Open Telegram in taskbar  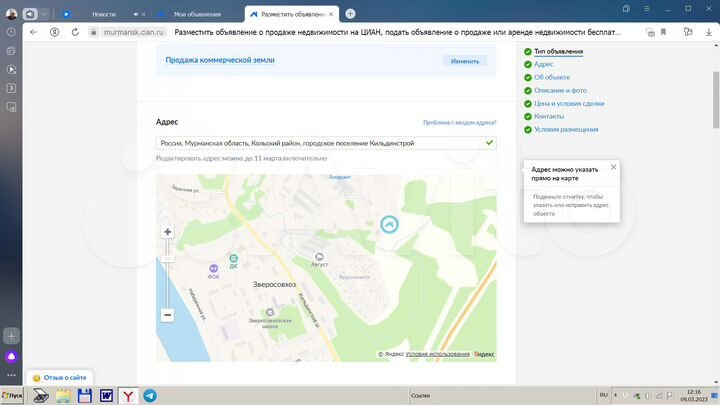coord(150,395)
